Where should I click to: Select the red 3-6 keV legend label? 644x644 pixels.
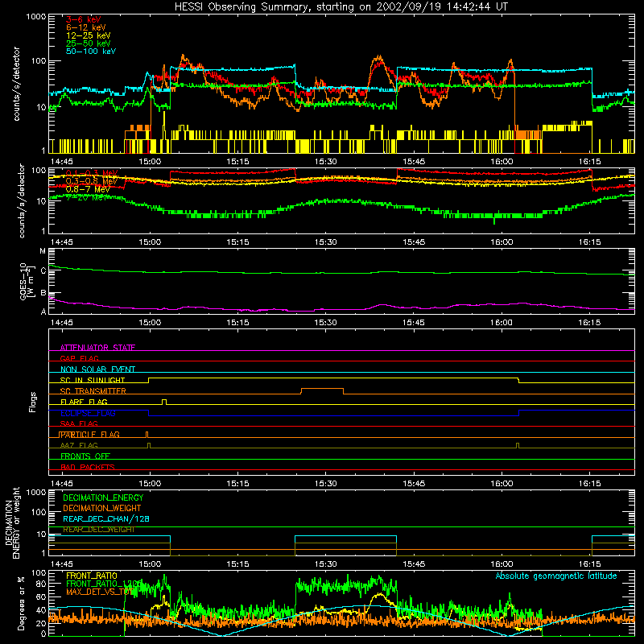coord(84,19)
